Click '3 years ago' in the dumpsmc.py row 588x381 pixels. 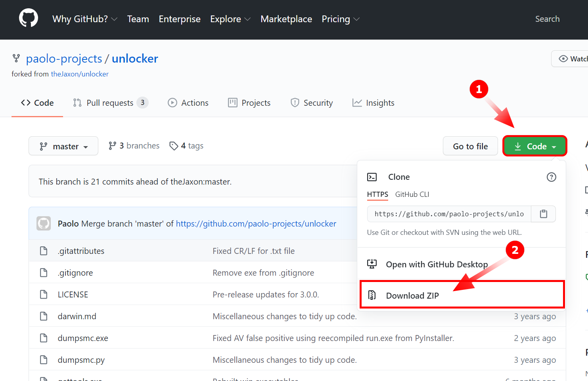click(x=535, y=360)
